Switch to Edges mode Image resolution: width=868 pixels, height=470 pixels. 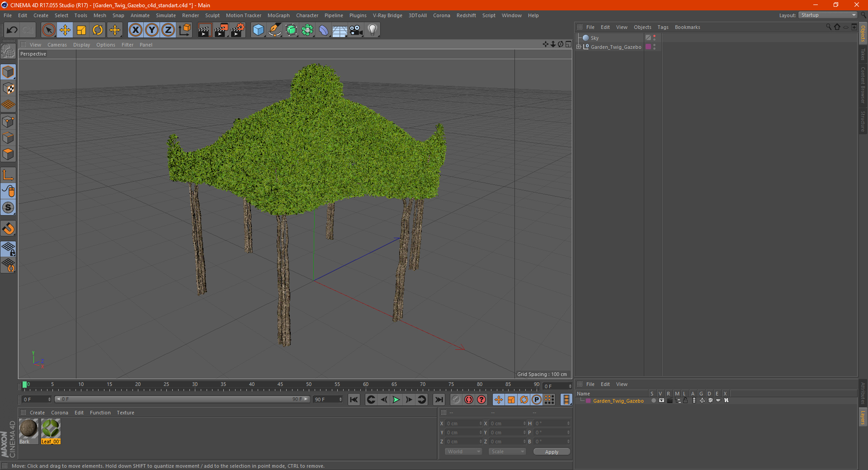pos(8,138)
